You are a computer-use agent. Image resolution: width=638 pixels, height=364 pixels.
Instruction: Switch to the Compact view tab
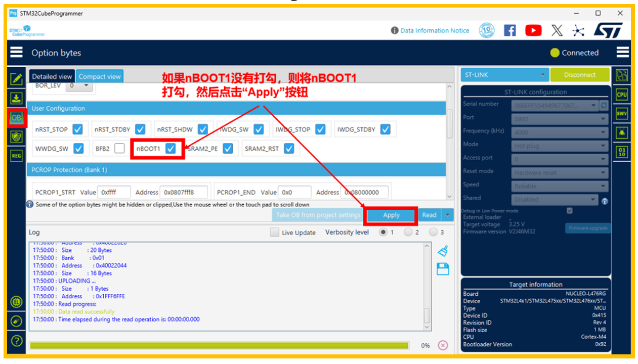click(x=100, y=76)
